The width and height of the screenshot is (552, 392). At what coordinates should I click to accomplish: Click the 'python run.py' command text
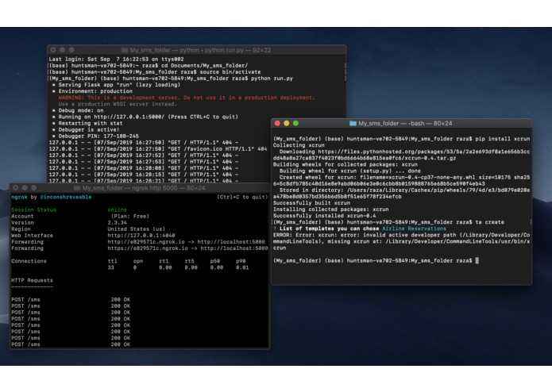[x=272, y=79]
